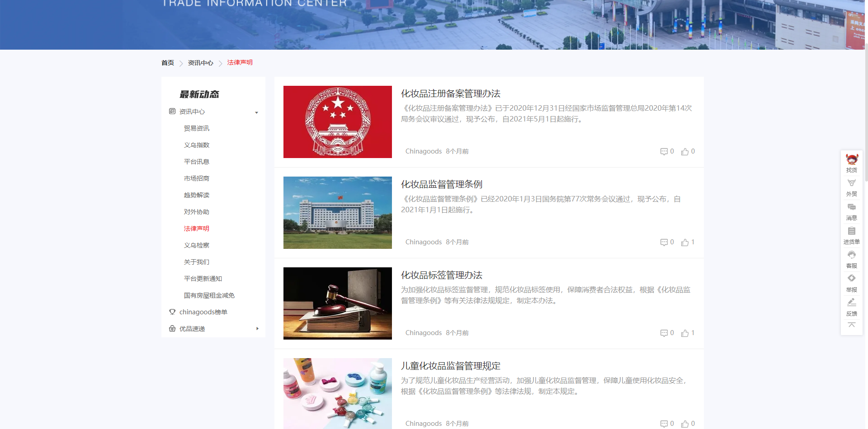Click the 举报 report icon
Viewport: 868px width, 429px height.
(852, 279)
